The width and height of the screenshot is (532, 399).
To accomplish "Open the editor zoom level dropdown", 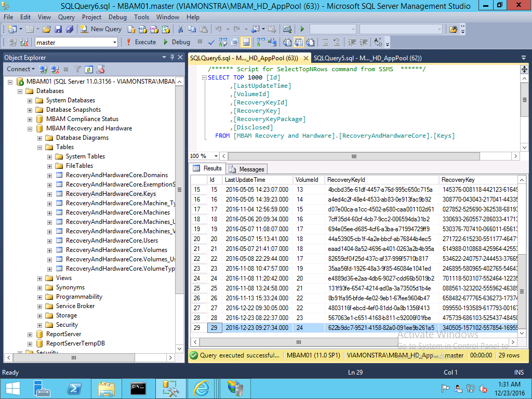I will [x=216, y=156].
